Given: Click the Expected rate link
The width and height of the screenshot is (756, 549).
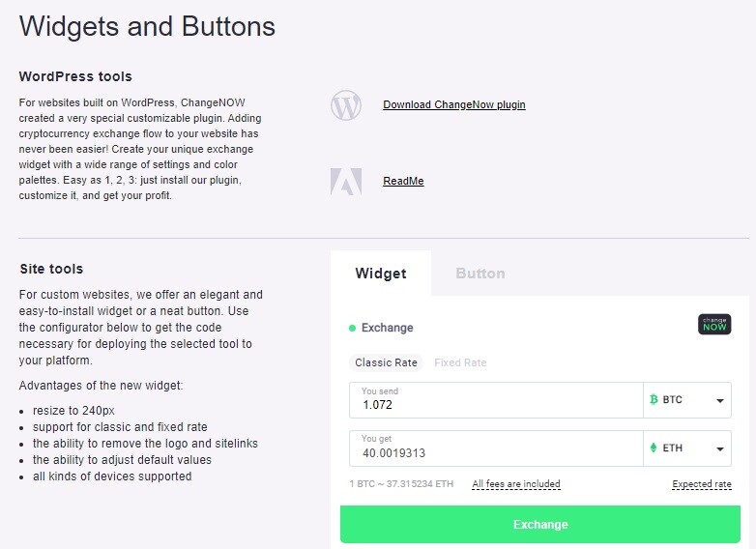Looking at the screenshot, I should 702,484.
